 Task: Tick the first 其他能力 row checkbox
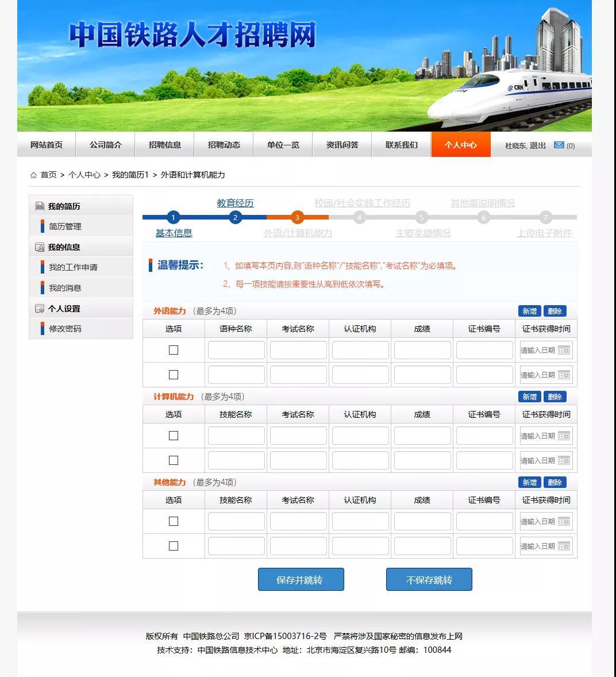click(174, 521)
